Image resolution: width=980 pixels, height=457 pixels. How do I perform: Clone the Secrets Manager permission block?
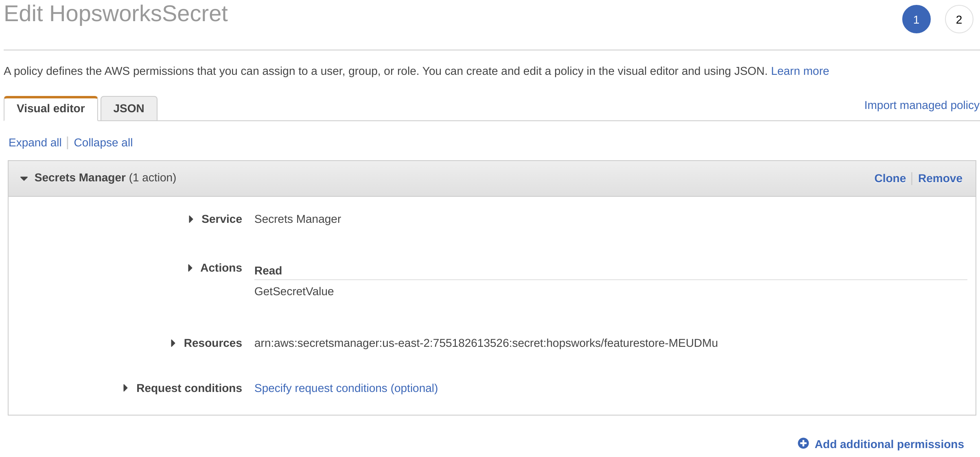click(890, 178)
